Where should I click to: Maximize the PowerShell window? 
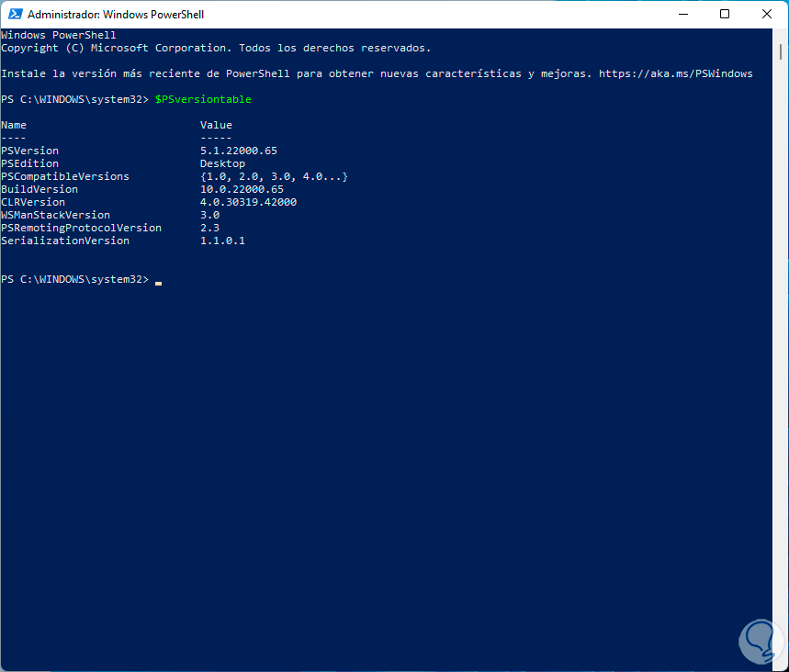coord(725,15)
